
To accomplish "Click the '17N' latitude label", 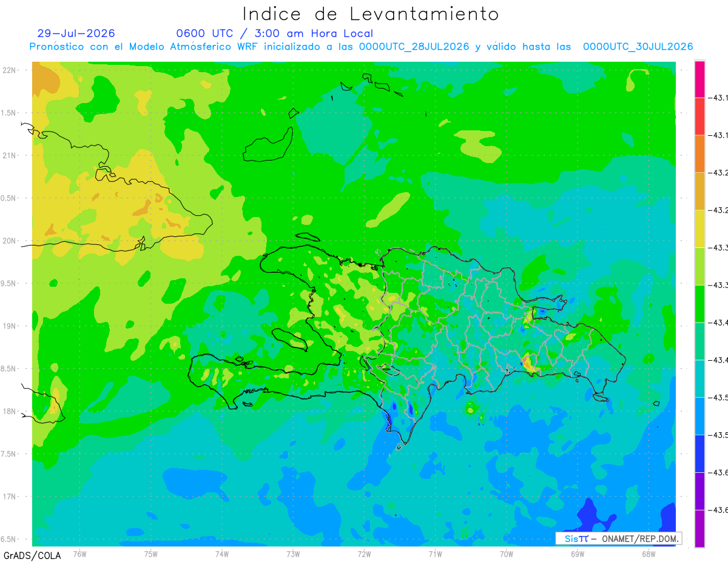I will pyautogui.click(x=10, y=497).
